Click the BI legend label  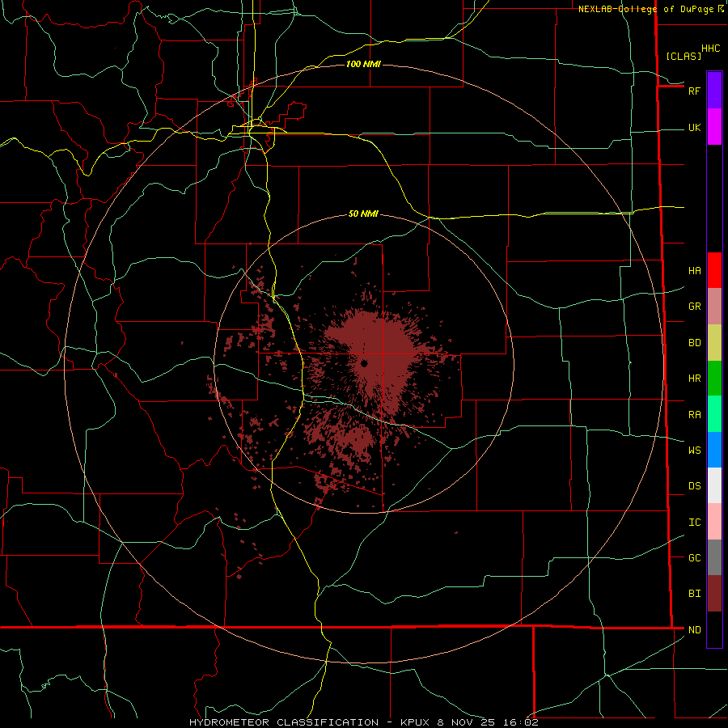(694, 594)
